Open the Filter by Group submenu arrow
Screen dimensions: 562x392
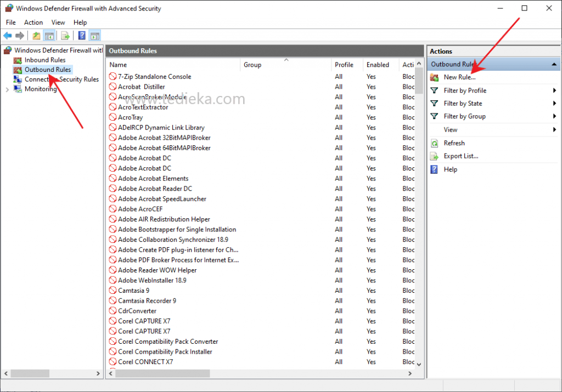(x=554, y=116)
